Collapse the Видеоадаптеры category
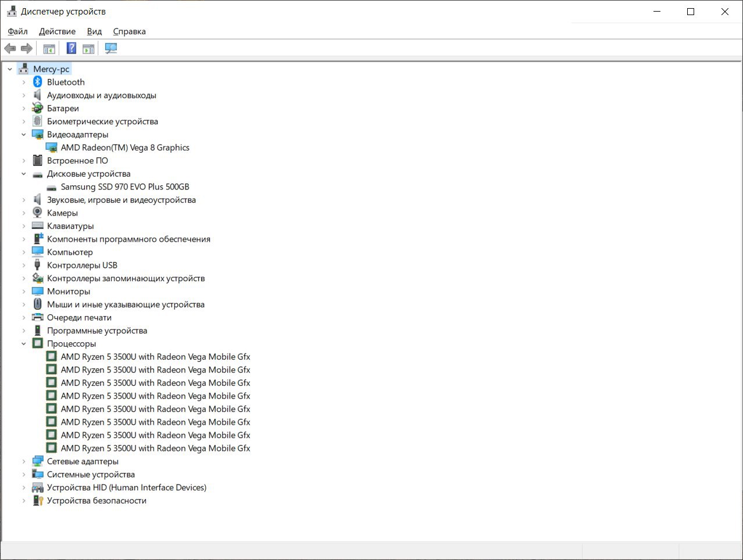This screenshot has width=743, height=560. 24,134
